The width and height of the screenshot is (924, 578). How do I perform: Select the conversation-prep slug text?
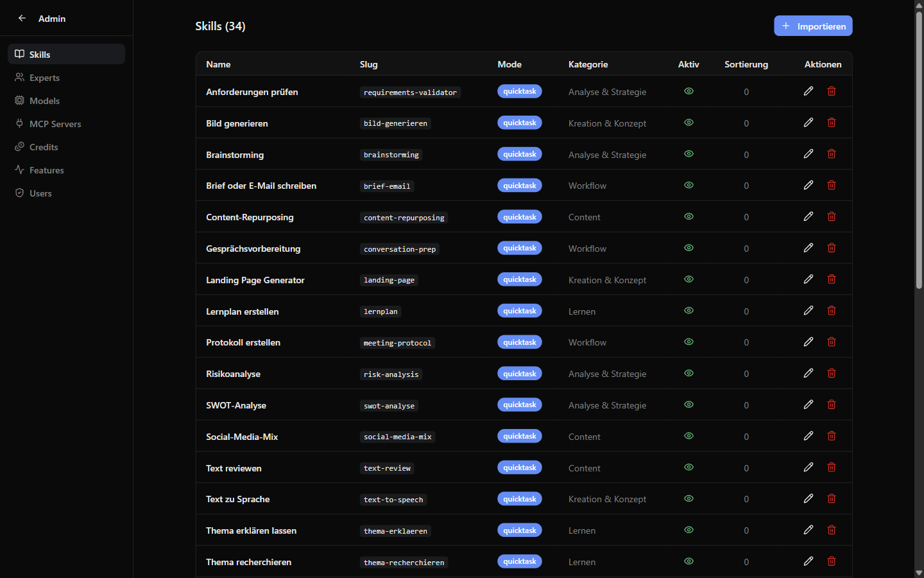pyautogui.click(x=400, y=249)
